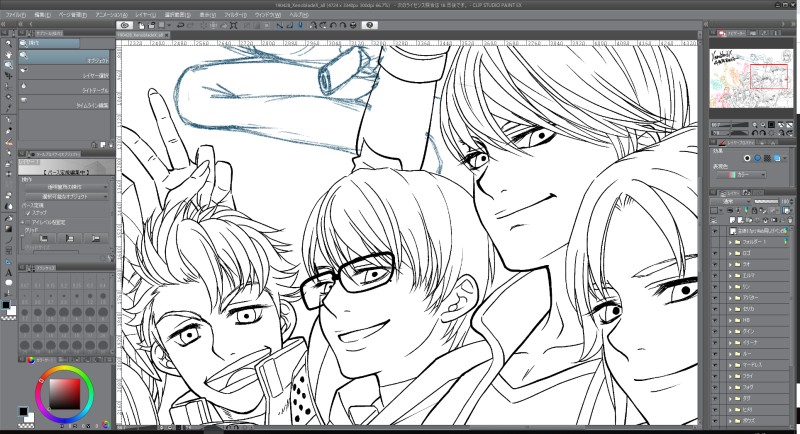Select the ライトテーブル sub tool
The width and height of the screenshot is (800, 434).
pyautogui.click(x=64, y=87)
